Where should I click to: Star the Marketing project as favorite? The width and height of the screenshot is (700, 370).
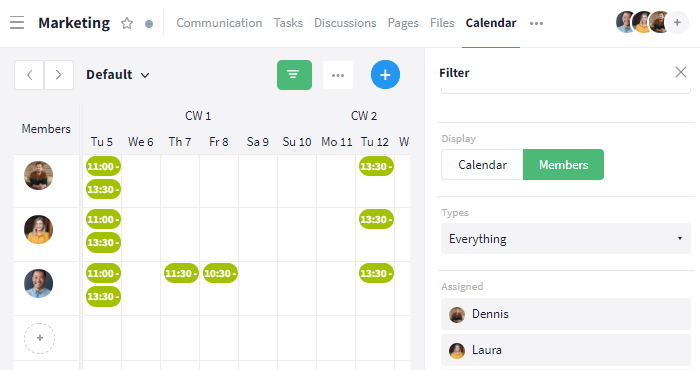[127, 23]
